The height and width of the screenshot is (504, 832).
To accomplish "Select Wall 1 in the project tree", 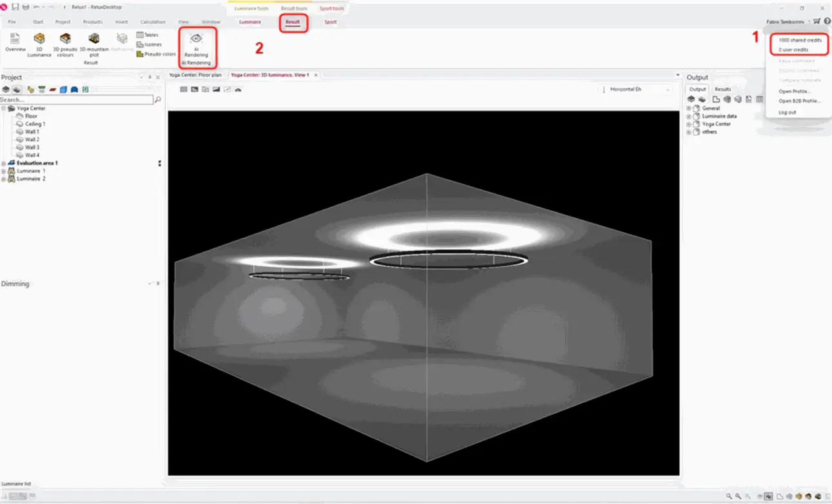I will click(x=32, y=131).
